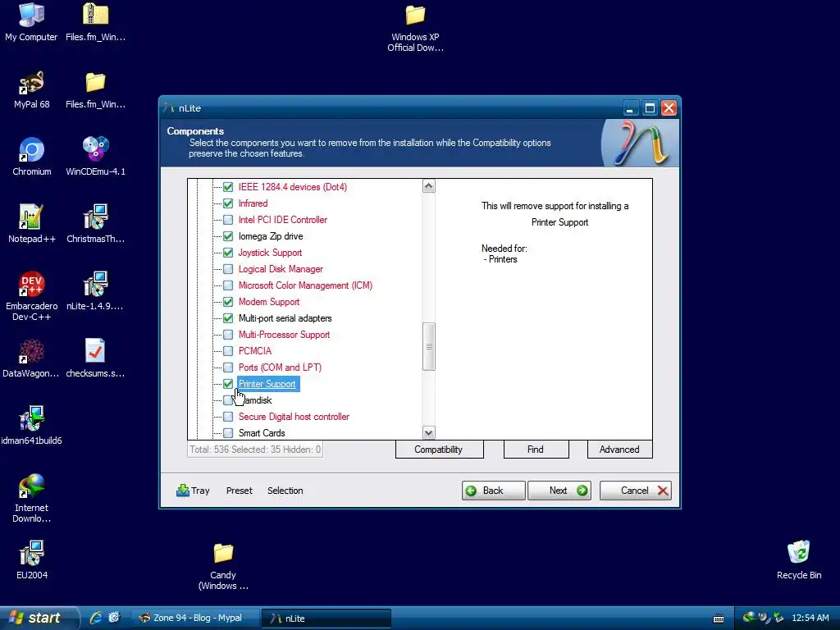Uncheck Printer Support checkbox
This screenshot has height=630, width=840.
click(228, 384)
